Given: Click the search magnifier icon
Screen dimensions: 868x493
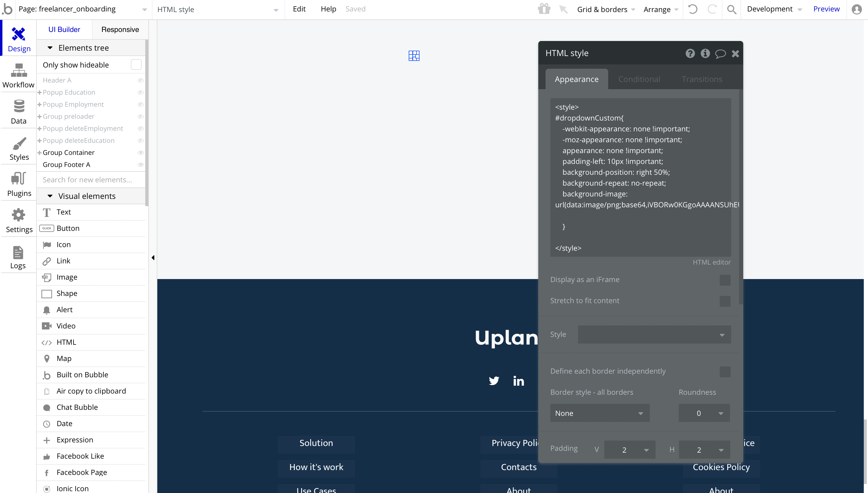Looking at the screenshot, I should point(731,9).
